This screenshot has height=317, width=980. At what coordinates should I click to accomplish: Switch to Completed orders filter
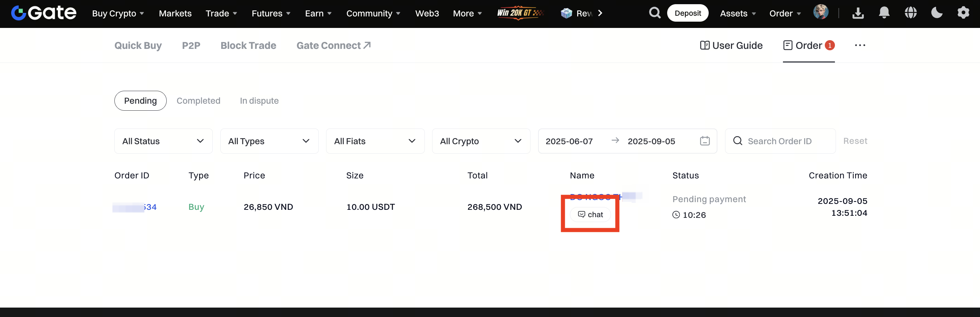[x=198, y=101]
